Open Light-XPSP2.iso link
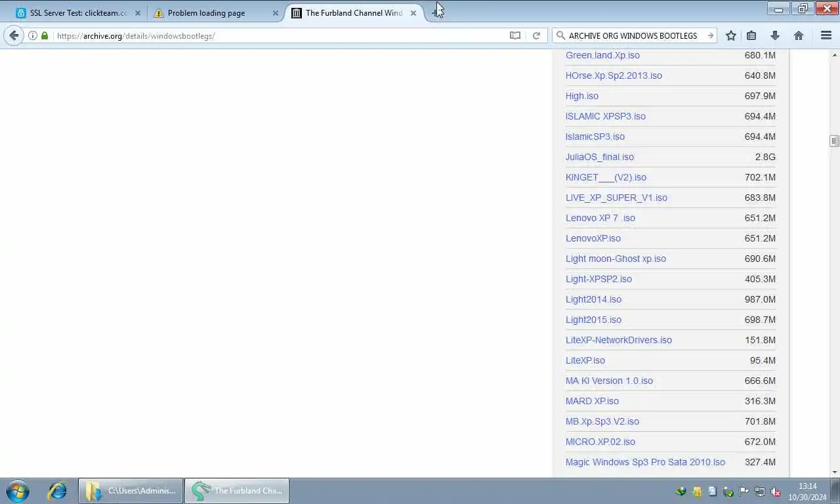Screen dimensions: 840x504 598,279
